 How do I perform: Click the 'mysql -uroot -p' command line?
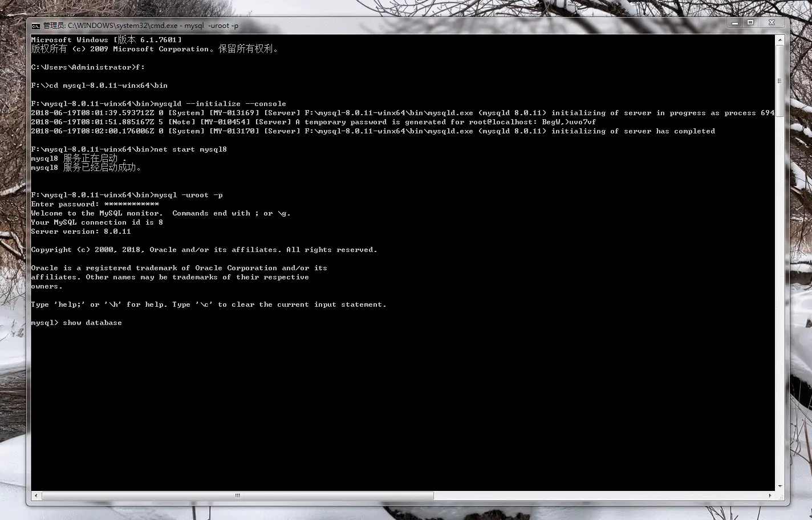tap(127, 195)
